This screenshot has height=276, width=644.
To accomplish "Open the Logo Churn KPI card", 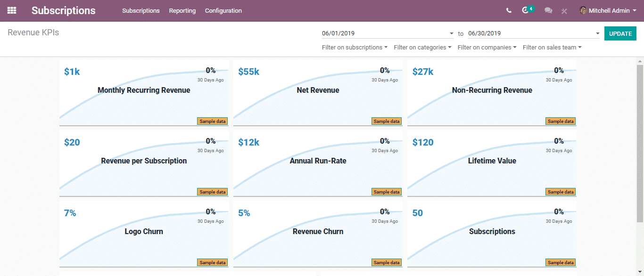I will tap(144, 231).
